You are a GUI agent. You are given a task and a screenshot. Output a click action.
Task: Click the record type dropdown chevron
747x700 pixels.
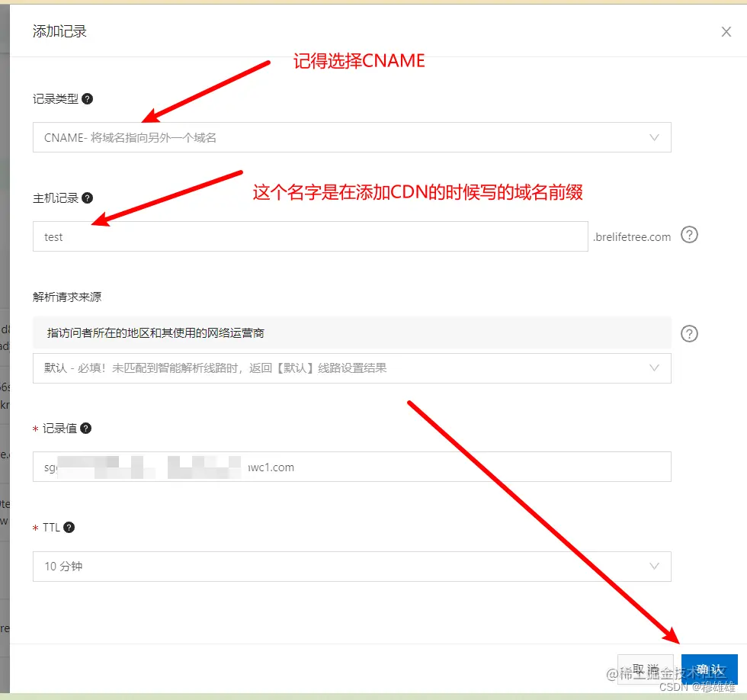(x=654, y=137)
